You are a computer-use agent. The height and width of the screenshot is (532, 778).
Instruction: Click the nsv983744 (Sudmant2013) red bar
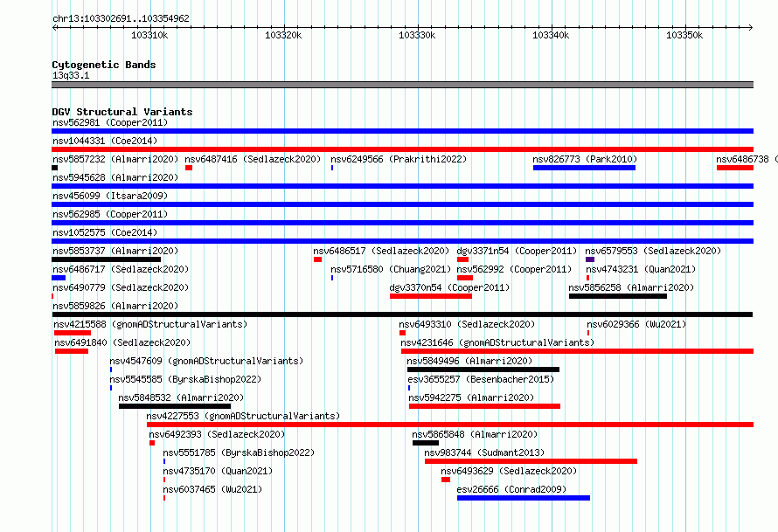click(531, 461)
